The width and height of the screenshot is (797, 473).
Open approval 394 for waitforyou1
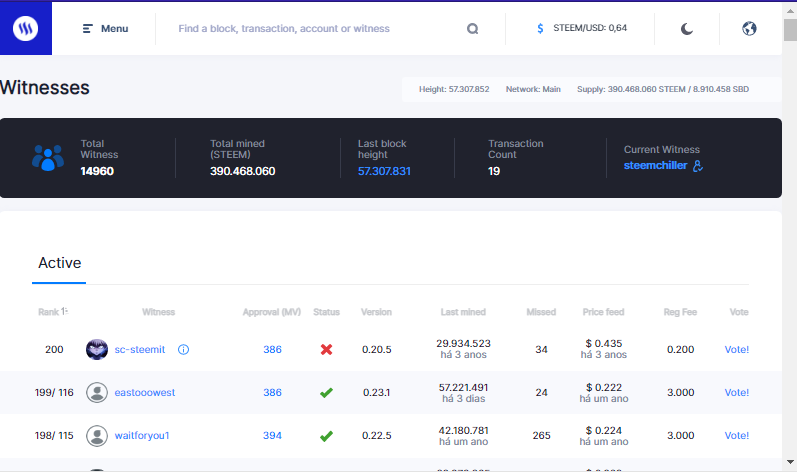pyautogui.click(x=272, y=436)
